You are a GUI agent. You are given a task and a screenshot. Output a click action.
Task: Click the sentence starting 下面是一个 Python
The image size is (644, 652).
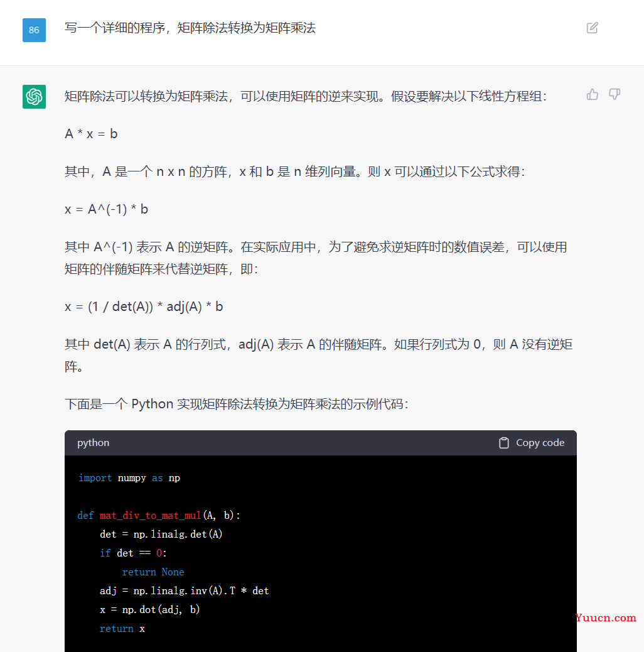pyautogui.click(x=237, y=404)
